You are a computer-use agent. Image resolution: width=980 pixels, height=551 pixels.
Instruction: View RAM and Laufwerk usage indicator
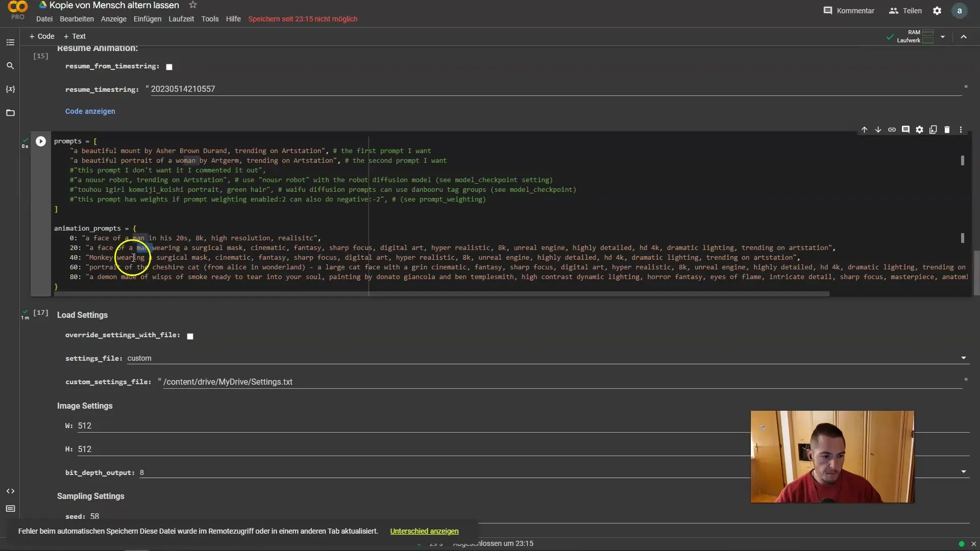tap(915, 37)
